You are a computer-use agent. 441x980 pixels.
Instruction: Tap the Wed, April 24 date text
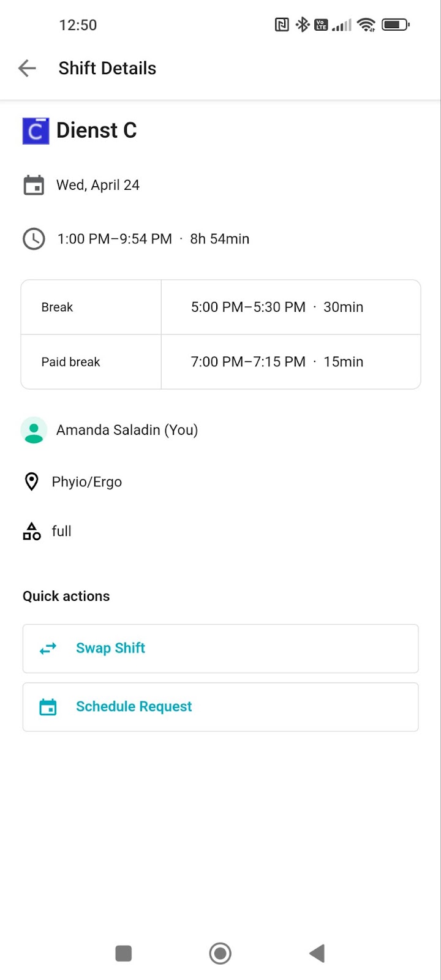click(x=98, y=185)
